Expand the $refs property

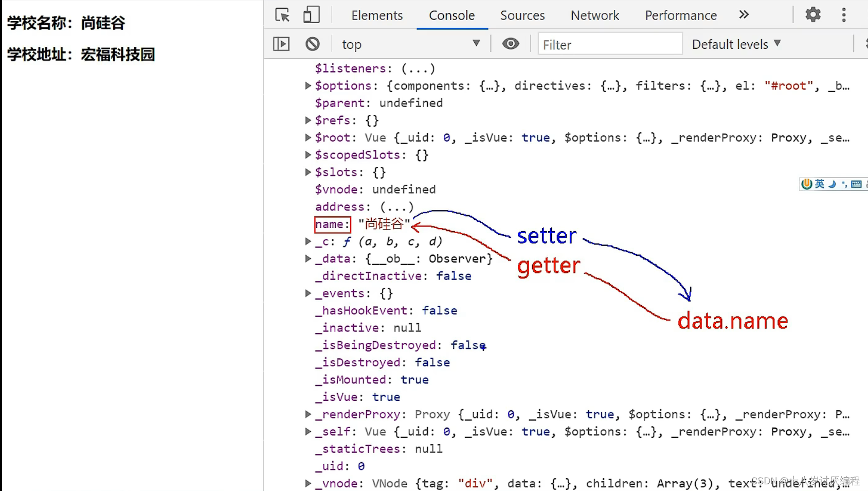click(x=308, y=120)
